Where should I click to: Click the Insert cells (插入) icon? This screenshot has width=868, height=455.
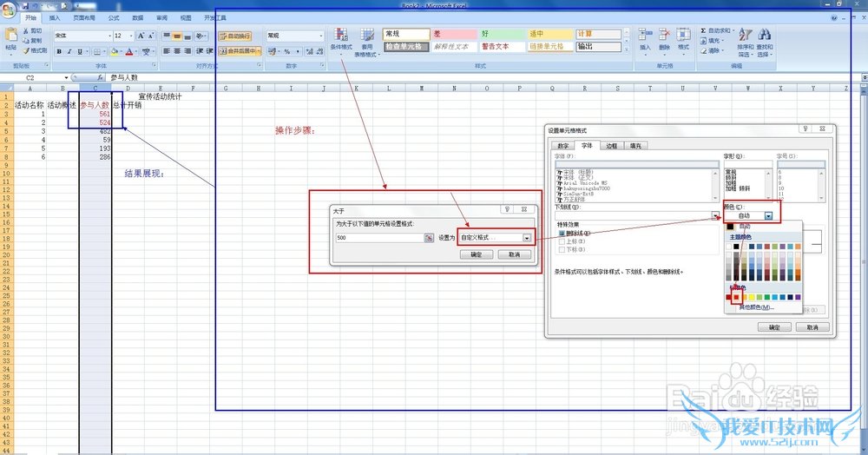(x=645, y=40)
